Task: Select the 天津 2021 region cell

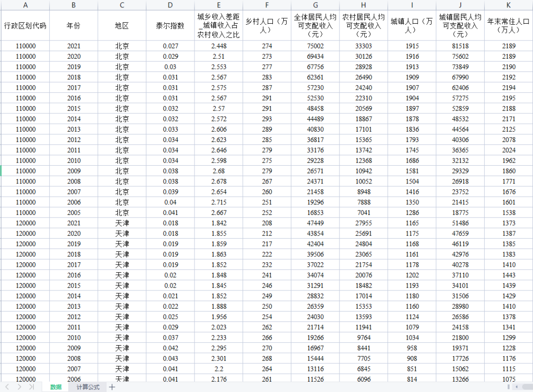Action: pos(122,223)
